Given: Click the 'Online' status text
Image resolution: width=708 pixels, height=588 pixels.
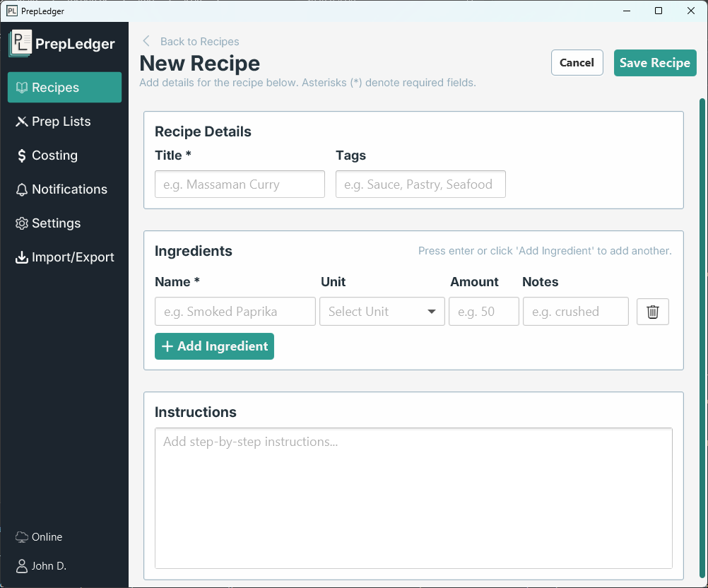Looking at the screenshot, I should coord(47,537).
